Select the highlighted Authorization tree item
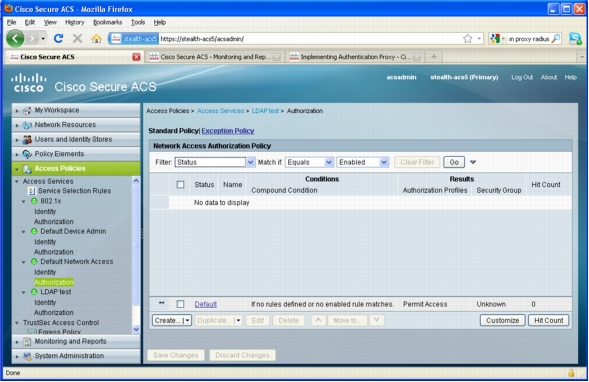This screenshot has height=382, width=589. click(x=54, y=282)
